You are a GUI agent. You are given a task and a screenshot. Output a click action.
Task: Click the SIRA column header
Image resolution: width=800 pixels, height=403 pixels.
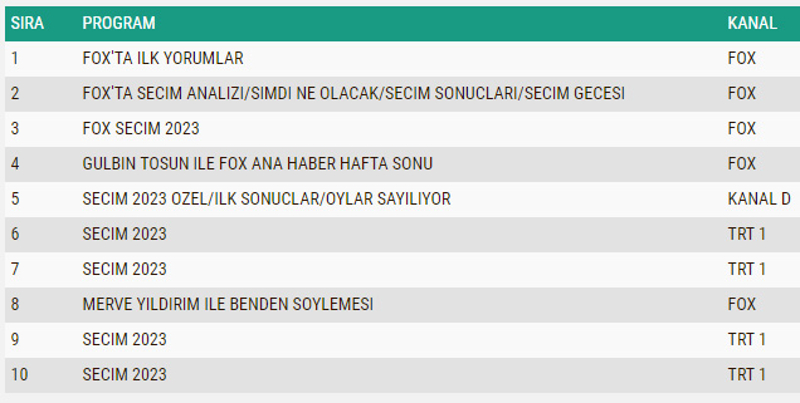tap(28, 23)
